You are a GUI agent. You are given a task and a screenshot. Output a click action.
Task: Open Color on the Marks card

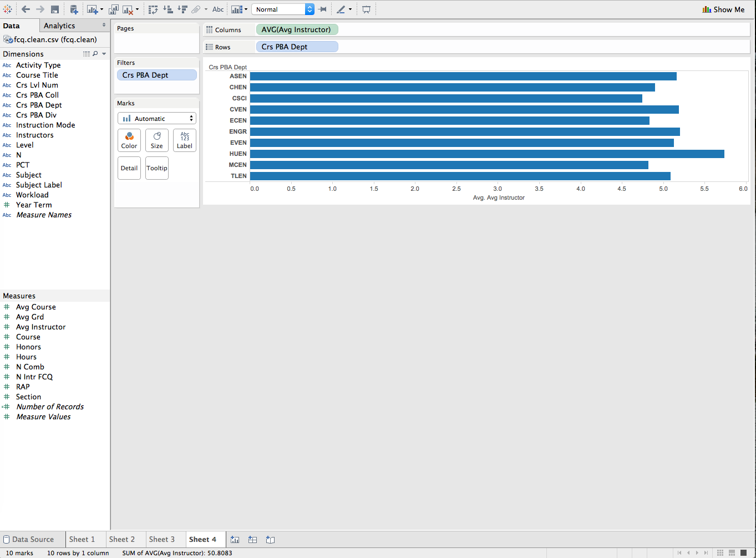coord(129,140)
